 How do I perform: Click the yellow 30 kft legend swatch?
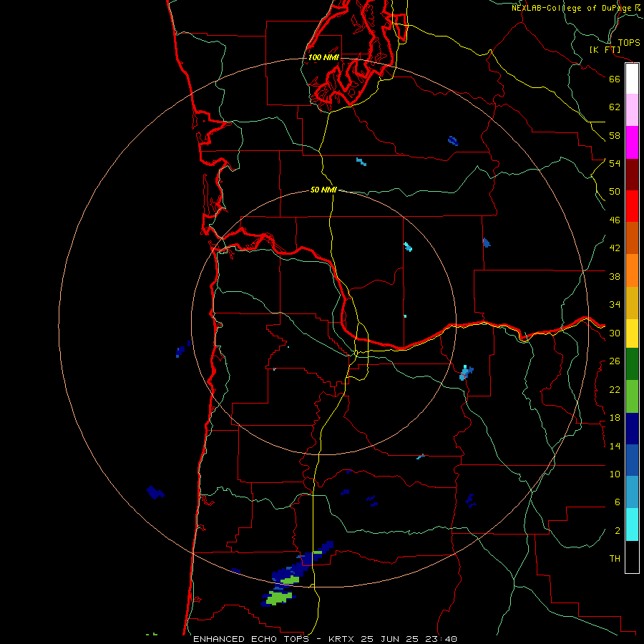632,333
